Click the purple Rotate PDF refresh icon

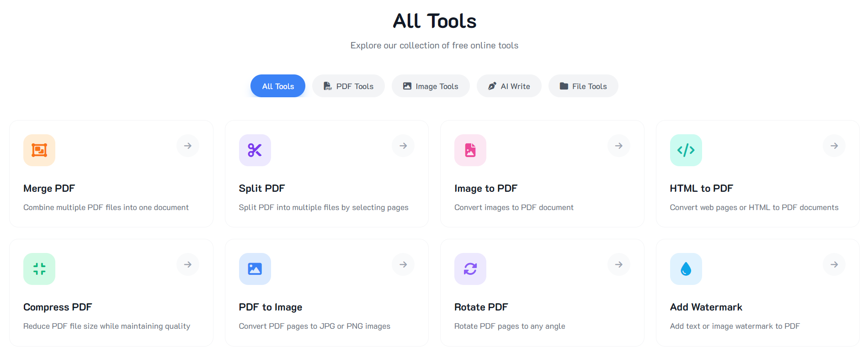point(470,269)
